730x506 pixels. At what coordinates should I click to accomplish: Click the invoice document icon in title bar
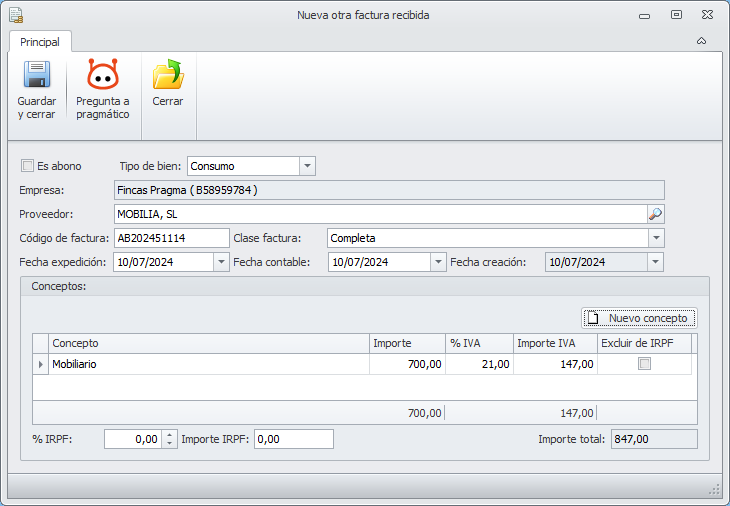16,15
